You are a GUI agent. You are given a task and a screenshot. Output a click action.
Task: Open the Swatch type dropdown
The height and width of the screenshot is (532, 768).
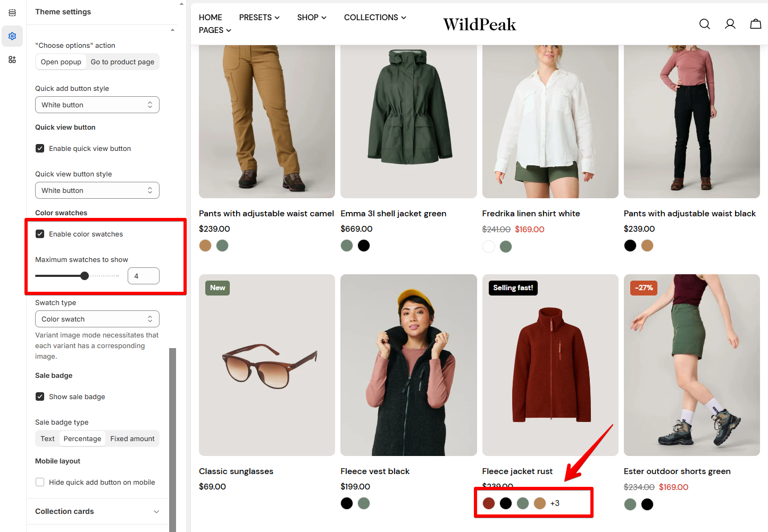point(97,319)
